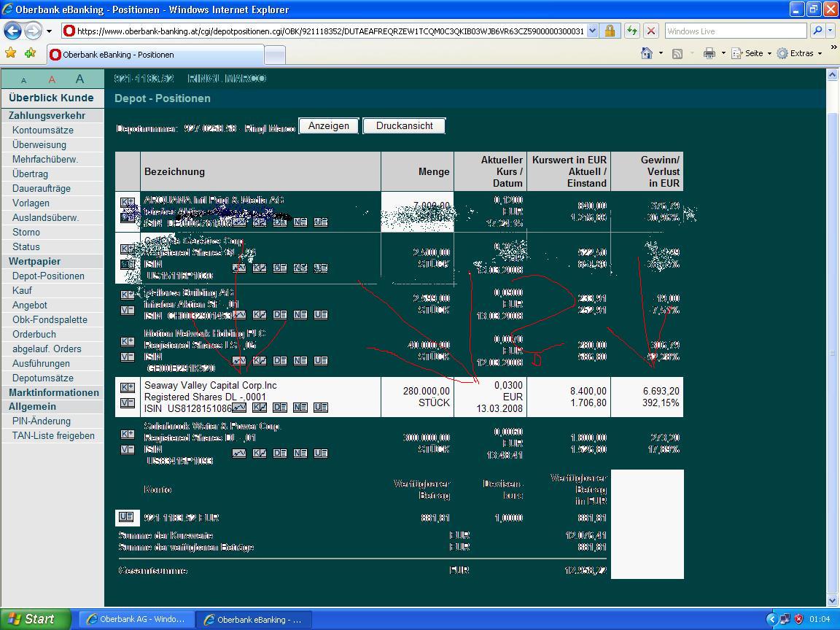The height and width of the screenshot is (630, 840).
Task: Open NE news icon for Seaway Valley Capital
Action: click(300, 408)
